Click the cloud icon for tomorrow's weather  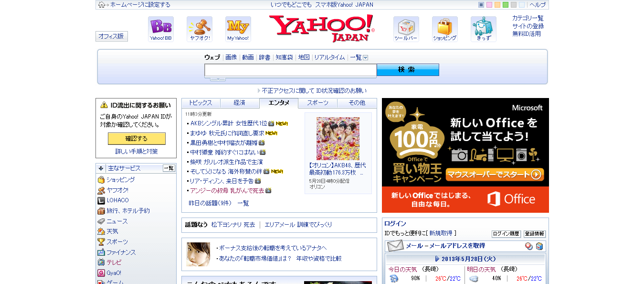pyautogui.click(x=474, y=278)
